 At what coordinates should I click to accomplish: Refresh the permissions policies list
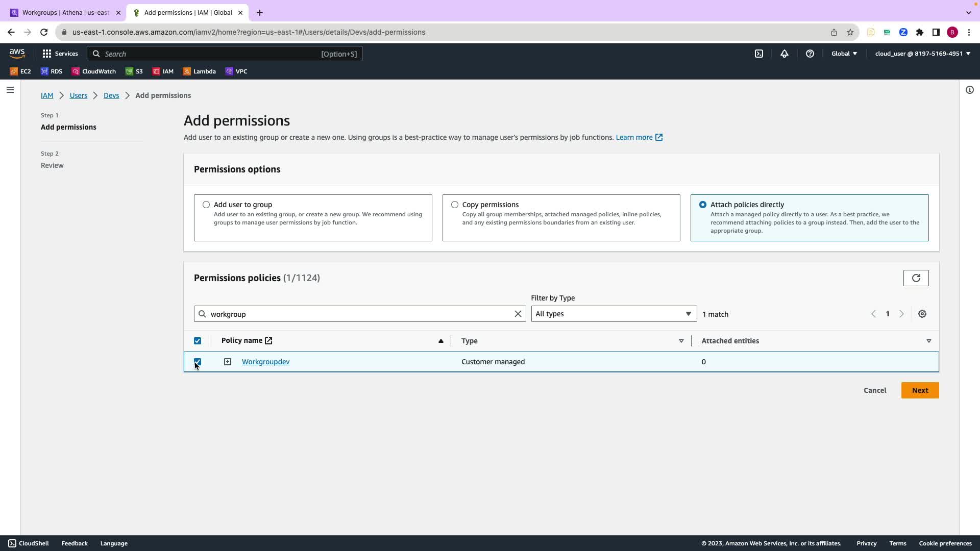point(916,278)
